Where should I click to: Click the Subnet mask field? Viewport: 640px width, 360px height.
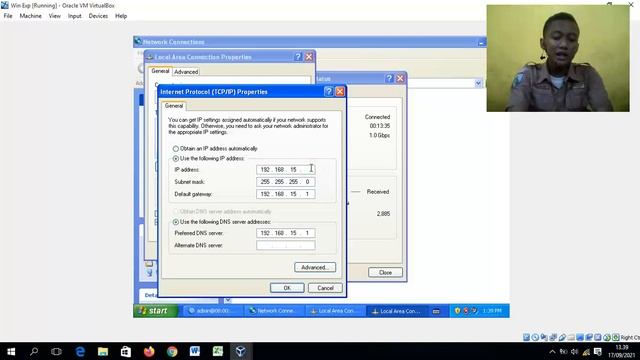[286, 182]
